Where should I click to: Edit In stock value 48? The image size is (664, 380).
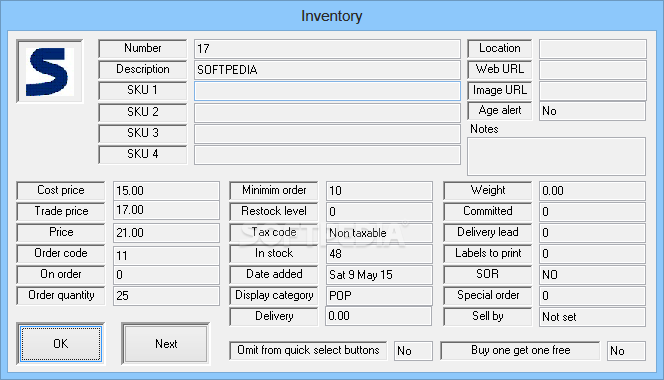379,254
